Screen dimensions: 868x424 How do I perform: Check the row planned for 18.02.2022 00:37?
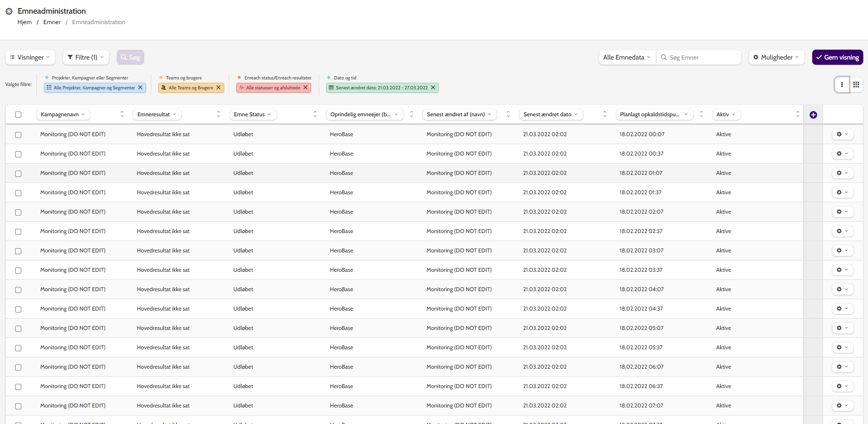pos(18,154)
